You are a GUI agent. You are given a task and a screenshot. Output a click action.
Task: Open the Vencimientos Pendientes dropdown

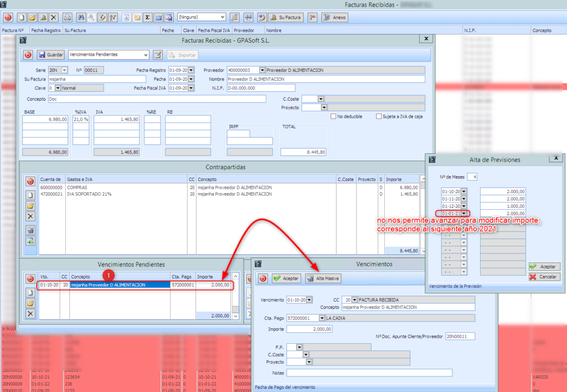[x=146, y=55]
